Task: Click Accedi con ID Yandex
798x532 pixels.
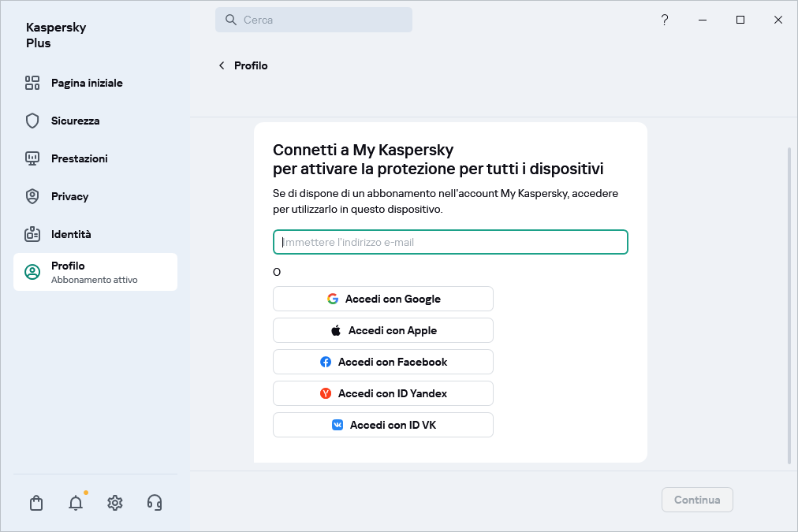Action: tap(383, 393)
